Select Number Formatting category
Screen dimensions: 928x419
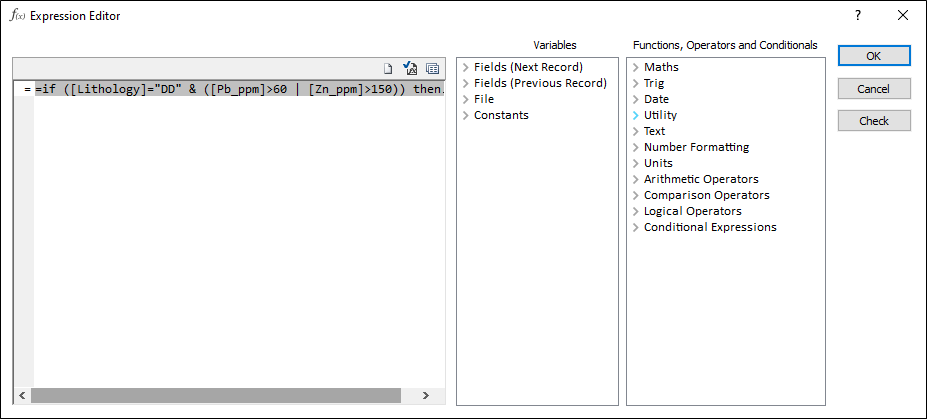[x=696, y=147]
